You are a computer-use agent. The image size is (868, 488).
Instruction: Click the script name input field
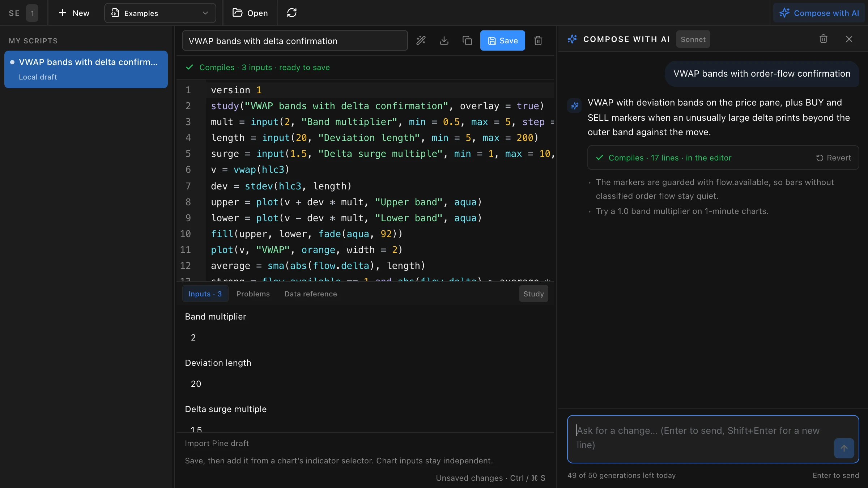(x=295, y=41)
